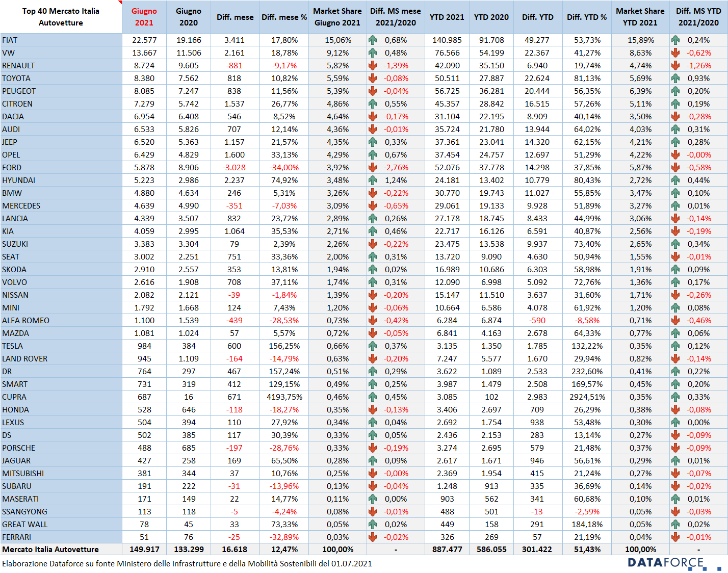This screenshot has height=573, width=728.
Task: Select the Diff. mese % column header
Action: click(284, 17)
